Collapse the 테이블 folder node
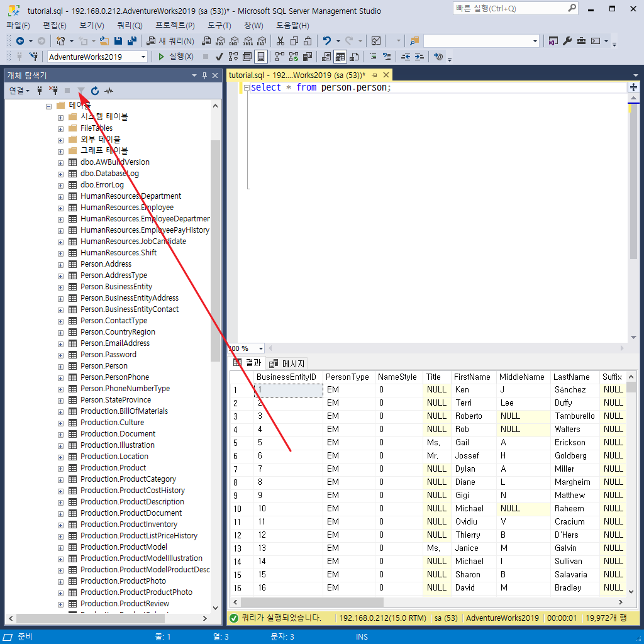 [x=49, y=106]
